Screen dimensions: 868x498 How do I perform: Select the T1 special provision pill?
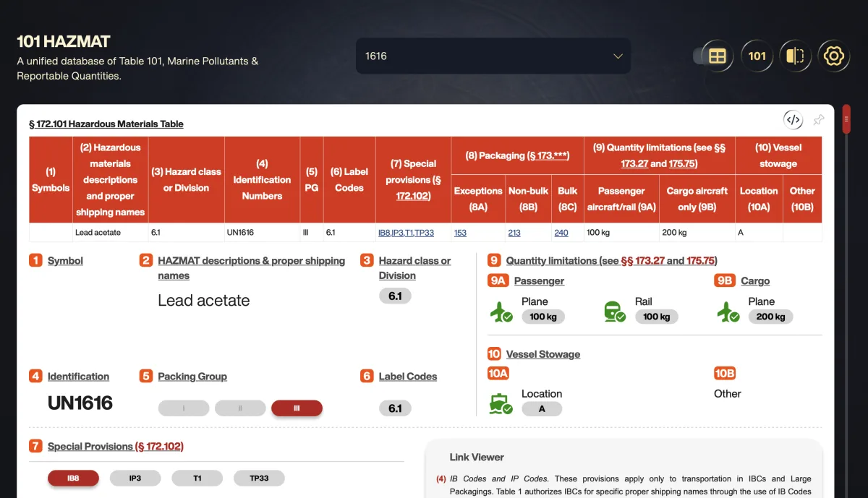pos(197,478)
